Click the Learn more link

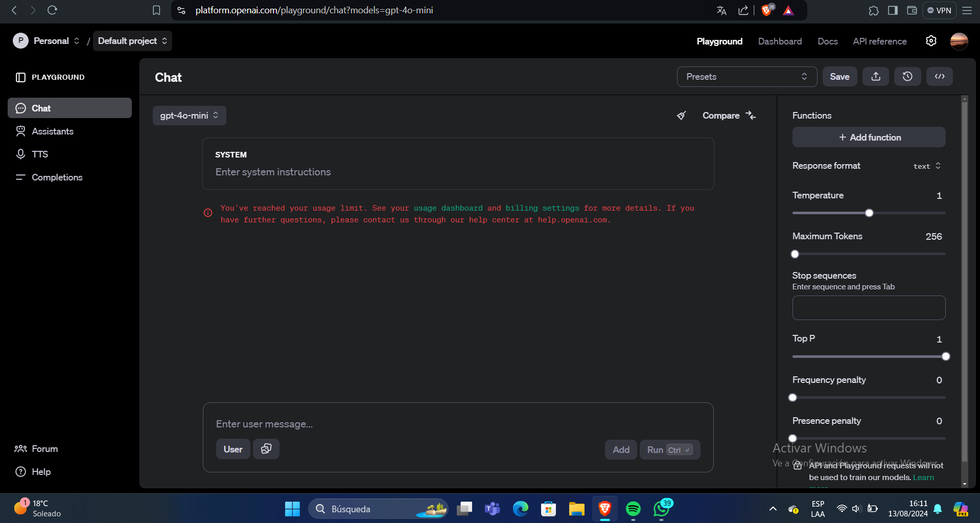pyautogui.click(x=923, y=477)
